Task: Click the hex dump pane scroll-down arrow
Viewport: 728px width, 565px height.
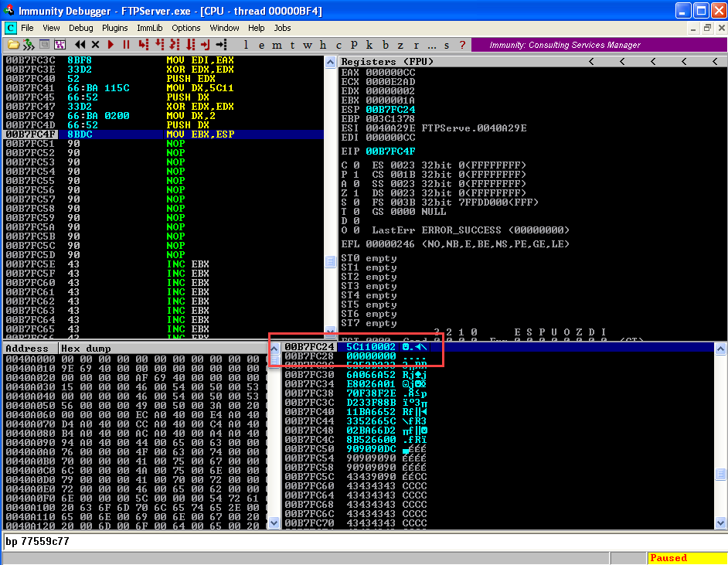Action: pyautogui.click(x=274, y=522)
